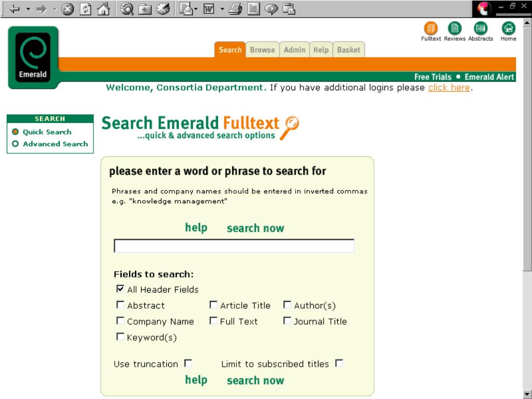Open the Edit with Word dropdown arrow
Image resolution: width=532 pixels, height=399 pixels.
pos(222,9)
